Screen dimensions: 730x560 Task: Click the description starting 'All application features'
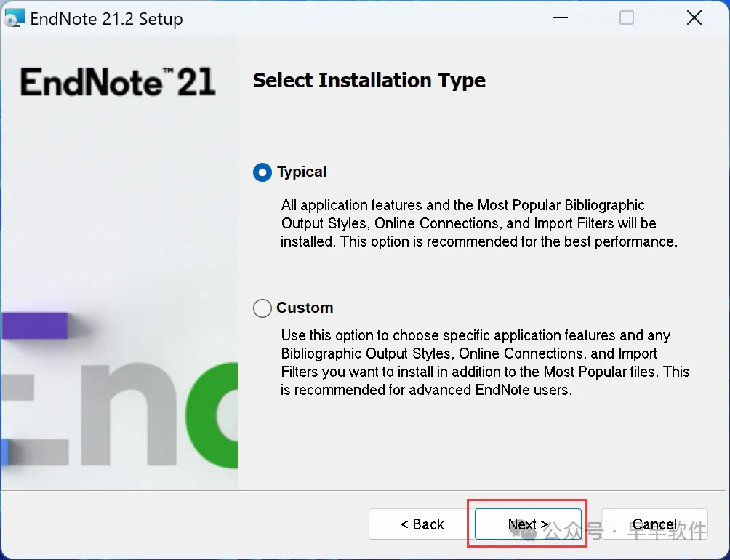(479, 223)
